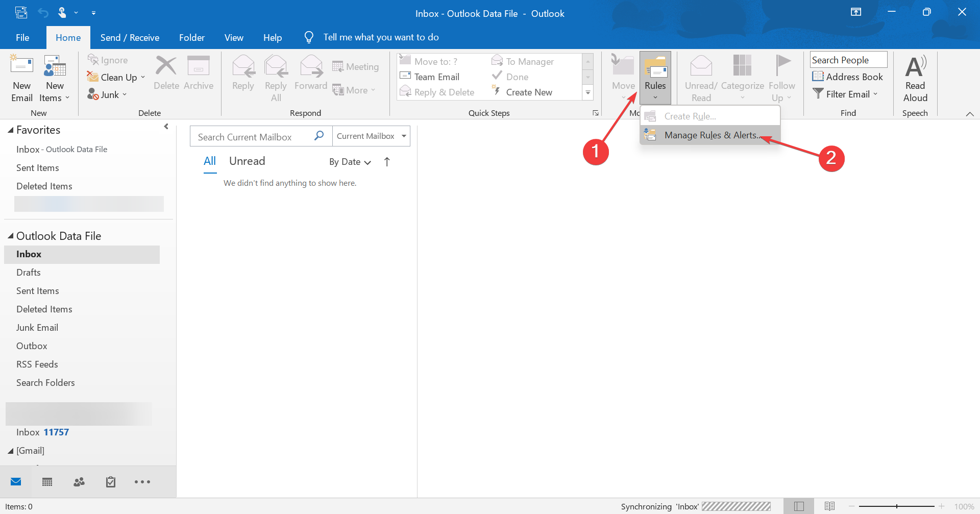Open the Help tab
The height and width of the screenshot is (514, 980).
coord(273,37)
